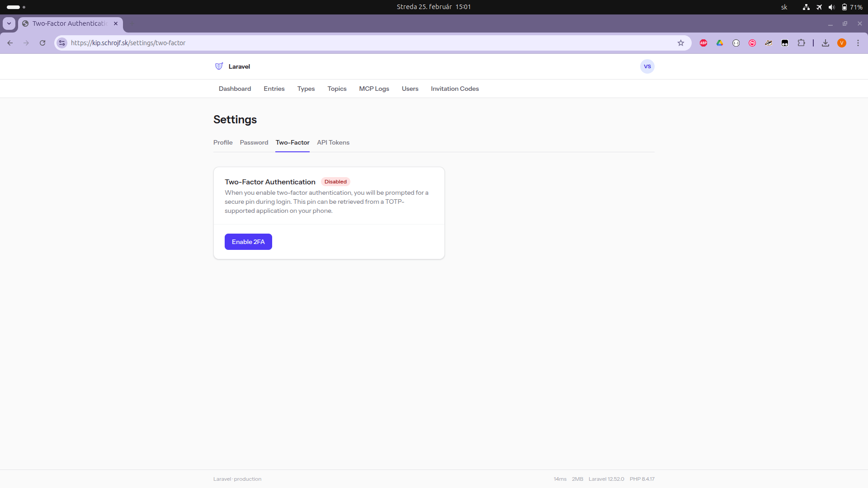The width and height of the screenshot is (868, 488).
Task: Open the VS user avatar menu
Action: (x=647, y=66)
